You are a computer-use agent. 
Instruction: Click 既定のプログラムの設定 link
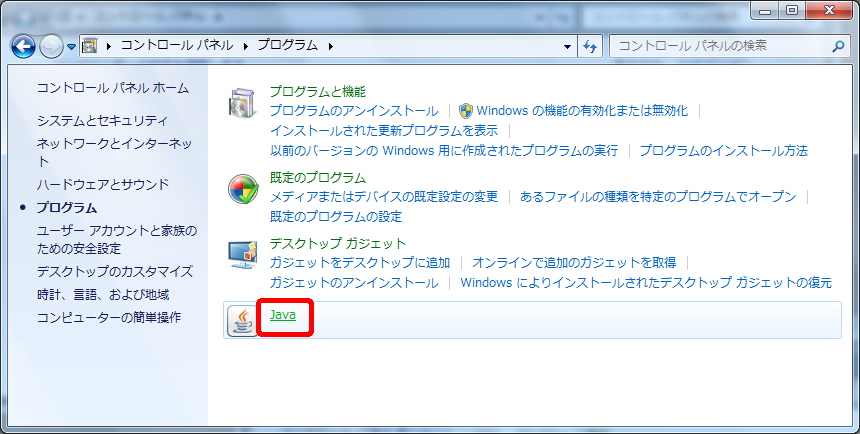[336, 216]
